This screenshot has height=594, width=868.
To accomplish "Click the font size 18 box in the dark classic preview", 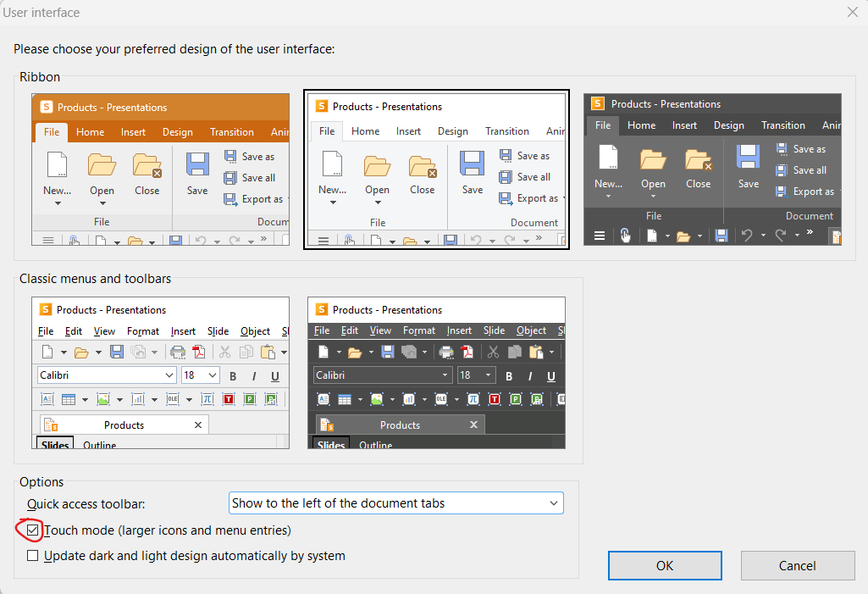I will click(476, 375).
